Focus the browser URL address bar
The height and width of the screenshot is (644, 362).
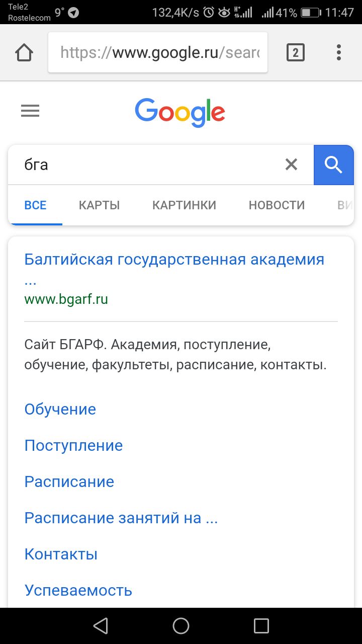tap(158, 52)
